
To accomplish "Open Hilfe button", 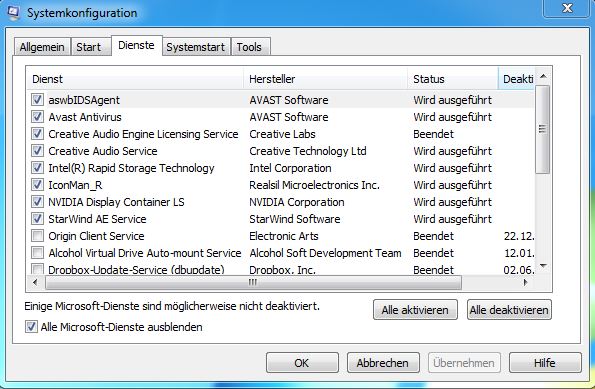I will pyautogui.click(x=545, y=363).
